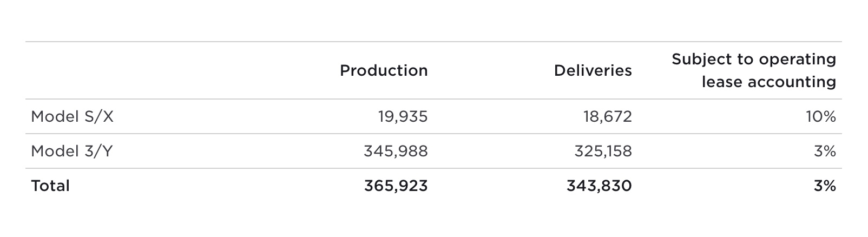Click total deliveries value 343,830
The image size is (868, 237).
click(x=599, y=186)
